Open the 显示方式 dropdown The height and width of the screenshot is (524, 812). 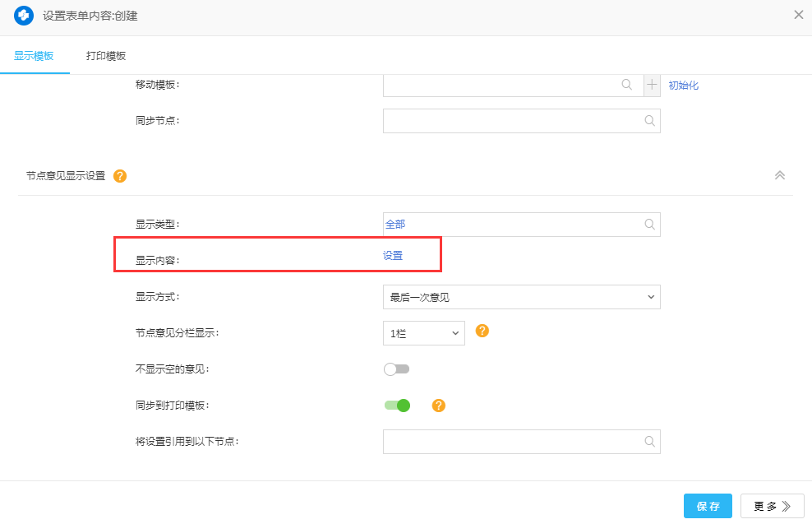pyautogui.click(x=521, y=297)
